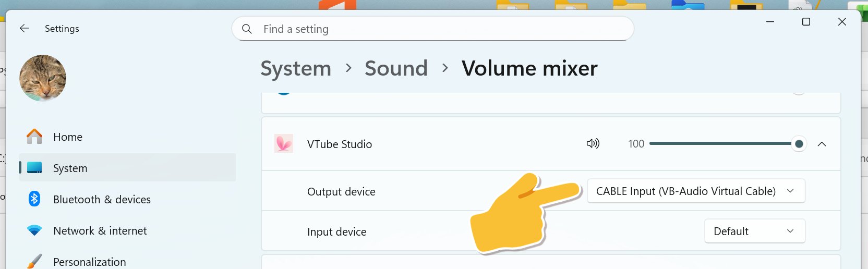Viewport: 868px width, 269px height.
Task: Click the magnifier icon in the search box
Action: tap(247, 29)
